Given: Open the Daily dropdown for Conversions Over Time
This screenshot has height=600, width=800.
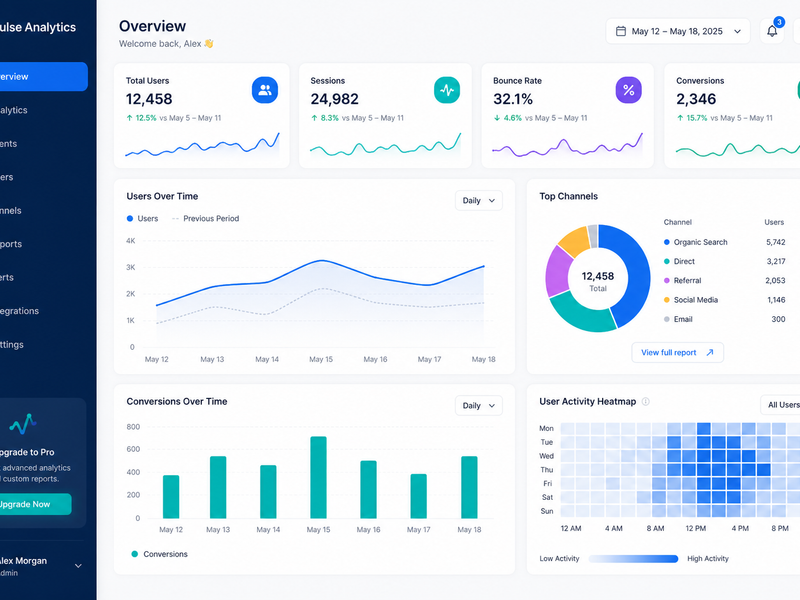Looking at the screenshot, I should (x=479, y=406).
